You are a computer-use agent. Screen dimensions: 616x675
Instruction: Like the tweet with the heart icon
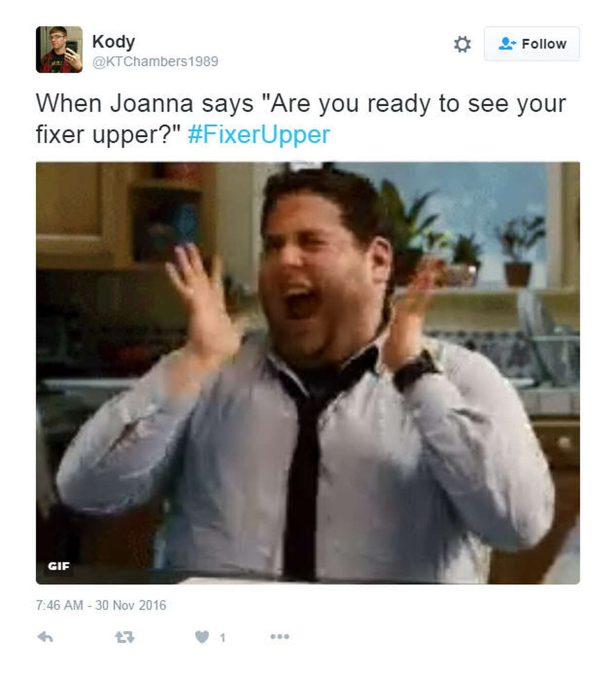click(202, 637)
